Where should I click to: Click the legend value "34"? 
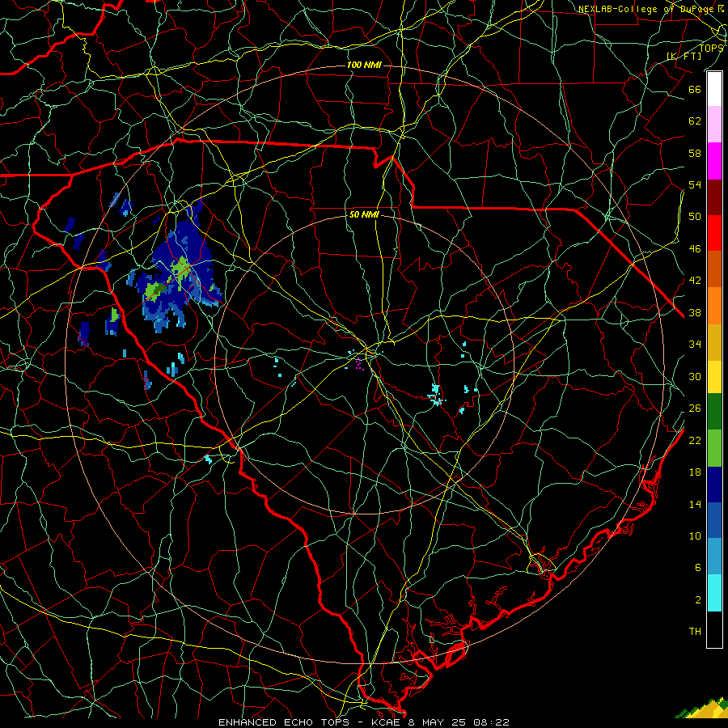(x=695, y=345)
